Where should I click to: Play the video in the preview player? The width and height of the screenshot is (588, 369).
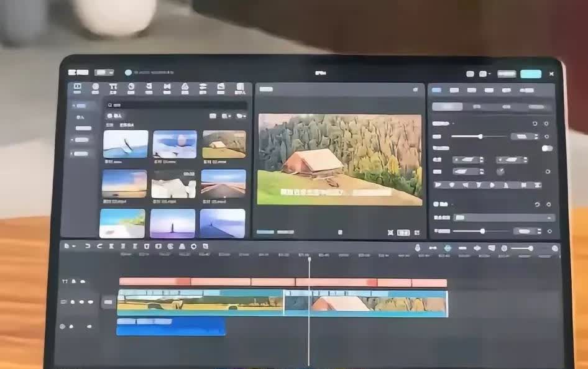pos(340,232)
